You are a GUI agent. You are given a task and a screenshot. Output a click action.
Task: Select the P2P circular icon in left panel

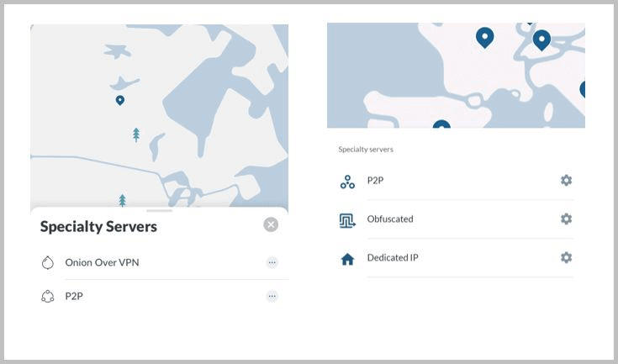tap(48, 296)
